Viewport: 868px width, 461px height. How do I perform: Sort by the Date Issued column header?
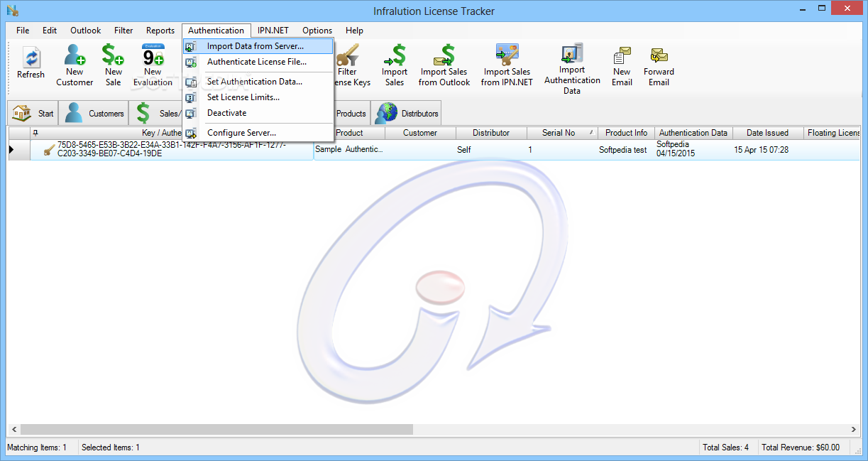click(x=767, y=133)
